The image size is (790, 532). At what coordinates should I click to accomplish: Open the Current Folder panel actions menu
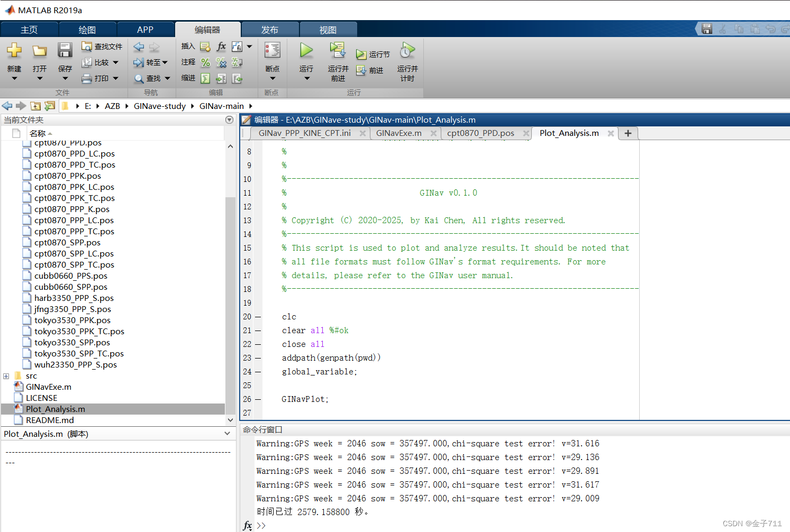tap(229, 120)
